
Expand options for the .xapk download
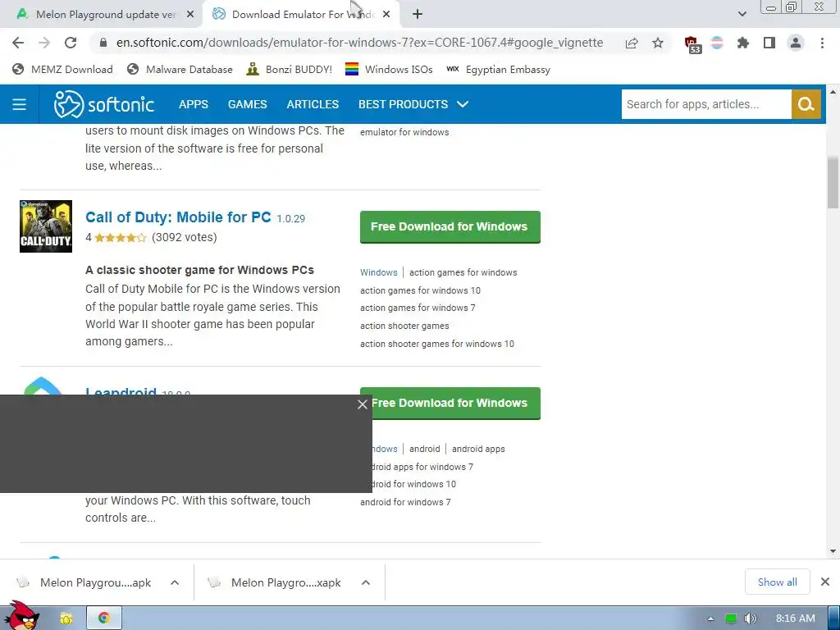(x=366, y=582)
